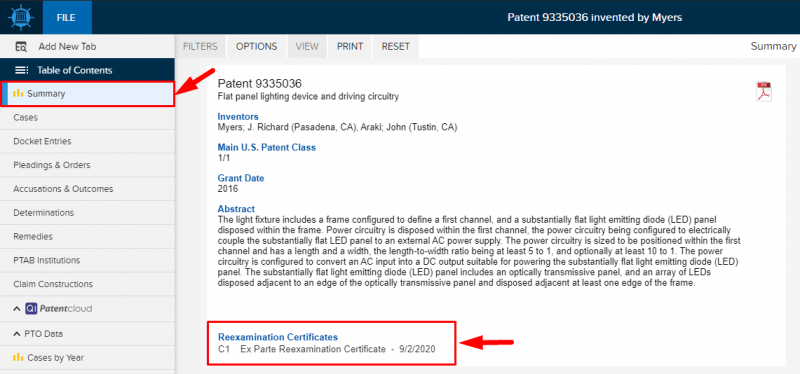Image resolution: width=800 pixels, height=374 pixels.
Task: Click the Add New Tab search icon
Action: pyautogui.click(x=21, y=46)
